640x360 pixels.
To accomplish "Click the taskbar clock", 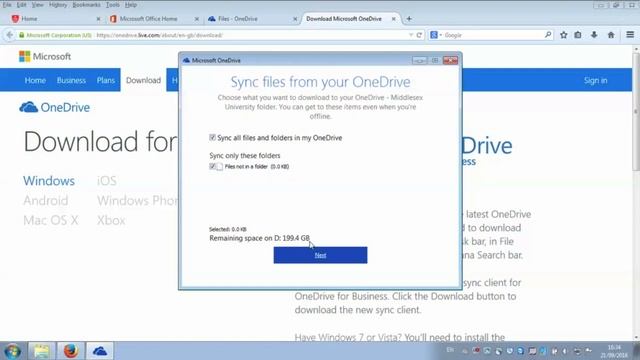I will [614, 351].
